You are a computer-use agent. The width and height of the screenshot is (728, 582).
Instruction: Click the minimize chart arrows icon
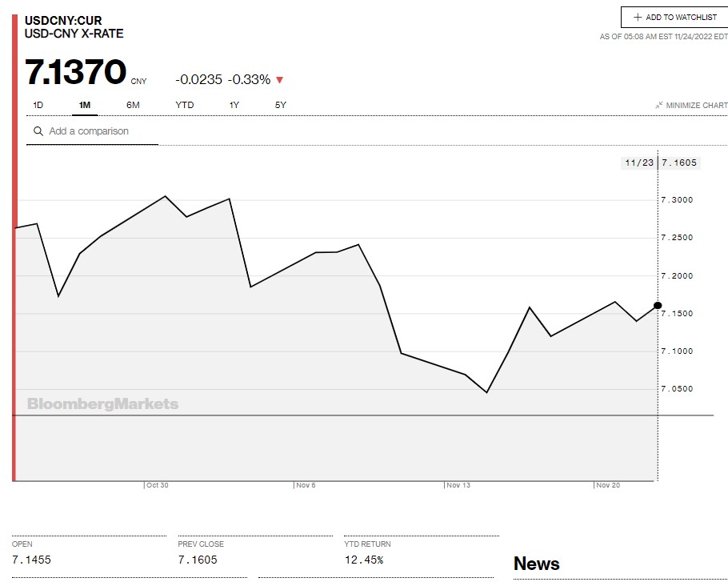(x=658, y=106)
